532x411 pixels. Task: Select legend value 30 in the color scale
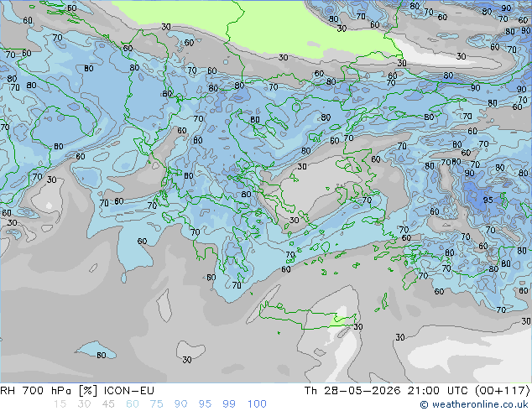point(84,404)
